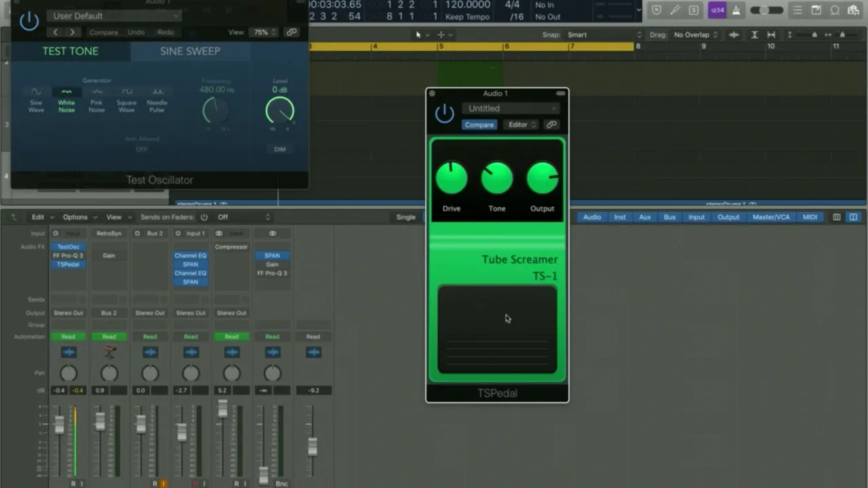Open View 75% size dropdown

point(264,32)
